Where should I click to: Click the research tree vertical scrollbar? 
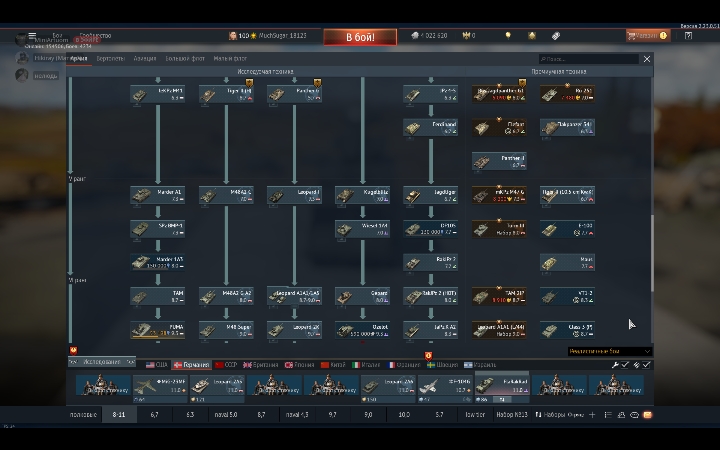(652, 253)
